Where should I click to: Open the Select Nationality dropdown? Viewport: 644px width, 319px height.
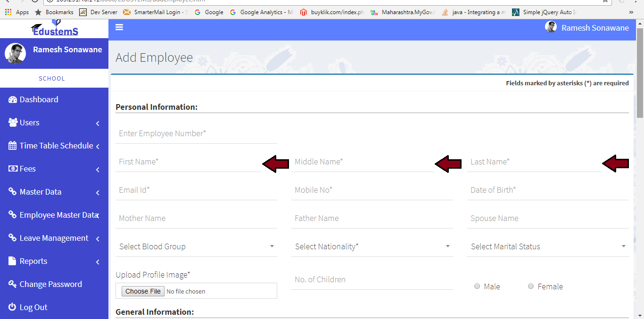(x=372, y=246)
